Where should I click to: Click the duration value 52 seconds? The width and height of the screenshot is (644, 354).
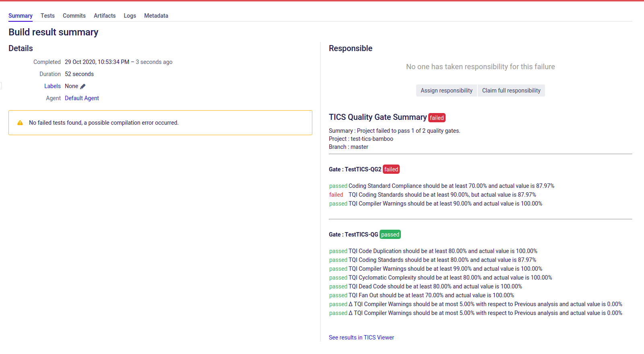[x=79, y=74]
